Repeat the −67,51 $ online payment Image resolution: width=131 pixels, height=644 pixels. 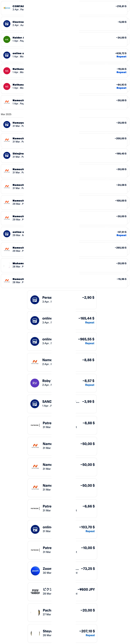121,235
